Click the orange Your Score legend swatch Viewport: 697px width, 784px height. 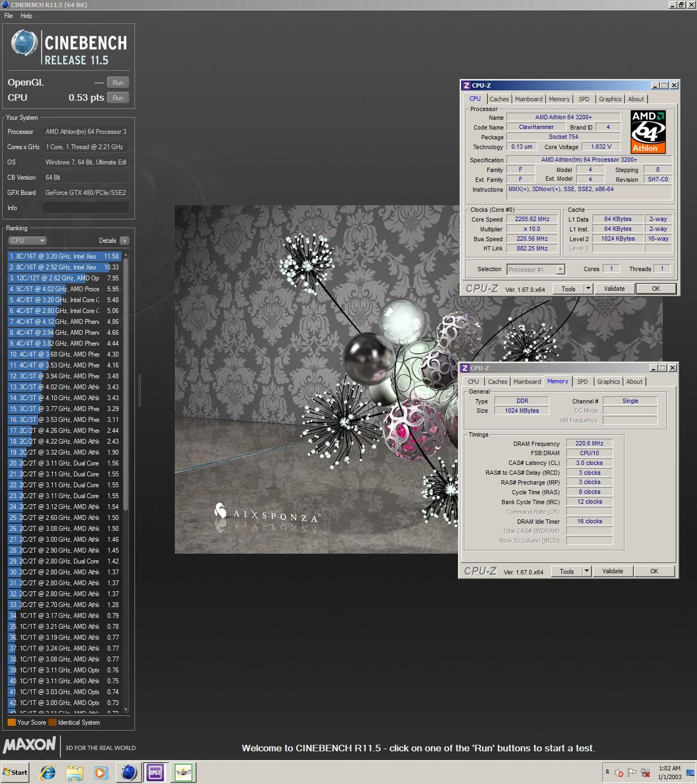[x=11, y=722]
